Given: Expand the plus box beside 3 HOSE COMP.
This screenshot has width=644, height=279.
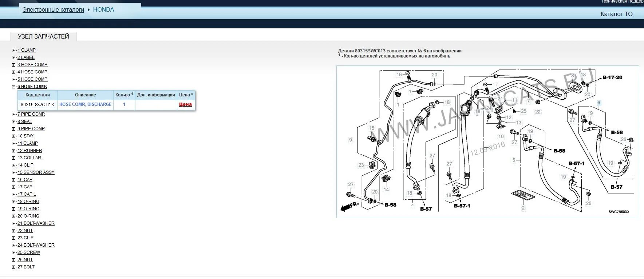Looking at the screenshot, I should pos(14,65).
